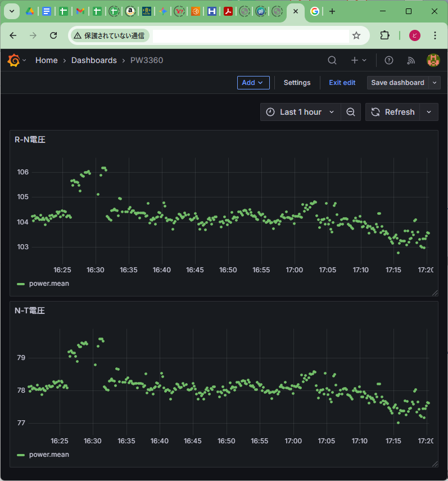Click the Exit edit link
This screenshot has width=448, height=481.
click(342, 83)
